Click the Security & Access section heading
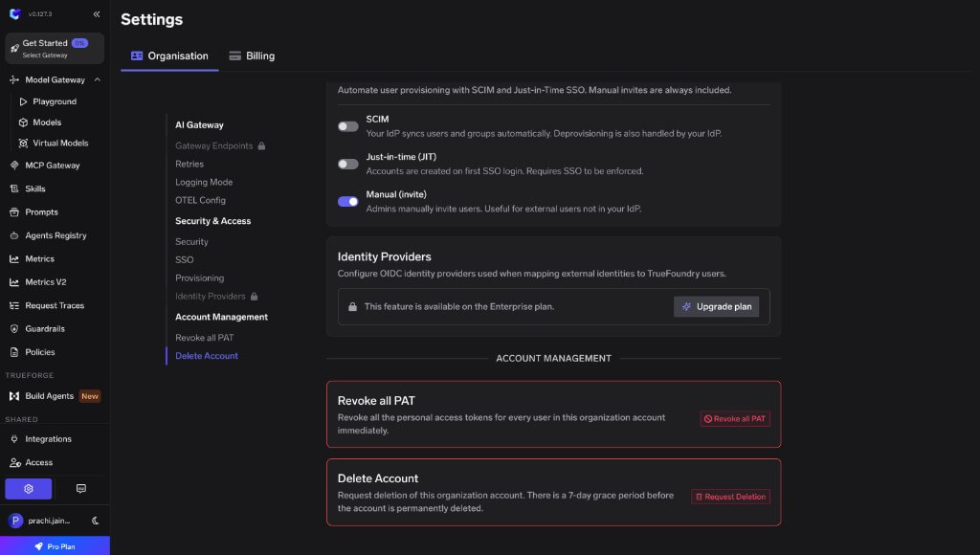 [213, 221]
